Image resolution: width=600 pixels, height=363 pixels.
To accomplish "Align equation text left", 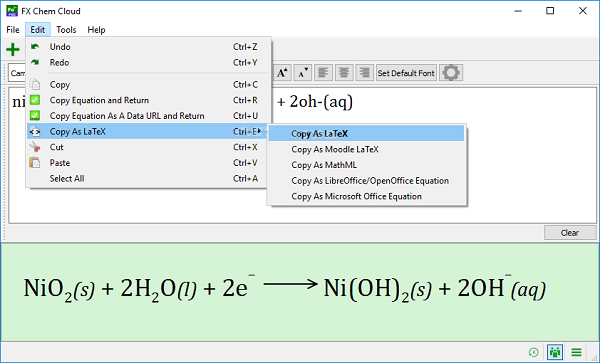I will pyautogui.click(x=323, y=73).
